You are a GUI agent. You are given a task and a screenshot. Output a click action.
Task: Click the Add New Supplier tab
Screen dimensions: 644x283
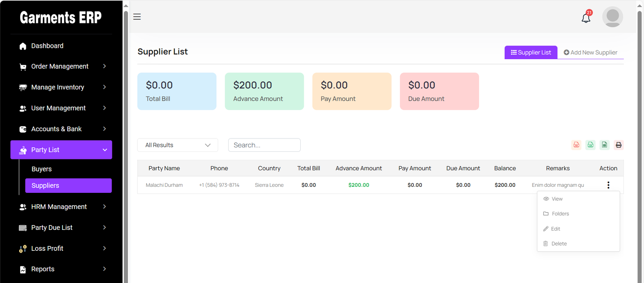(x=590, y=52)
